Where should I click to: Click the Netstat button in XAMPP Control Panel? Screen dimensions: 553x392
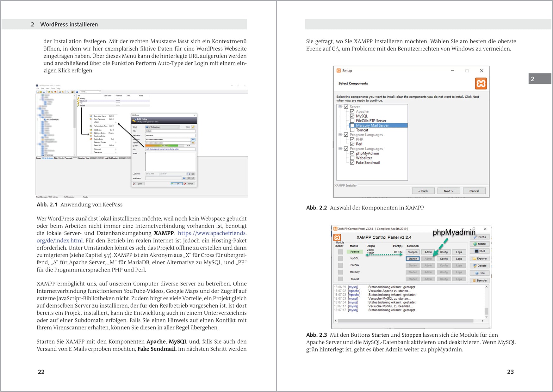click(x=480, y=244)
